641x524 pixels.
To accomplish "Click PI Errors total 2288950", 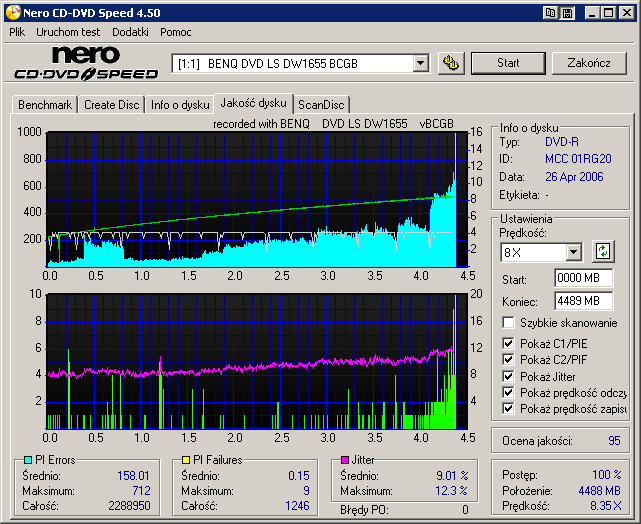I will tap(129, 506).
